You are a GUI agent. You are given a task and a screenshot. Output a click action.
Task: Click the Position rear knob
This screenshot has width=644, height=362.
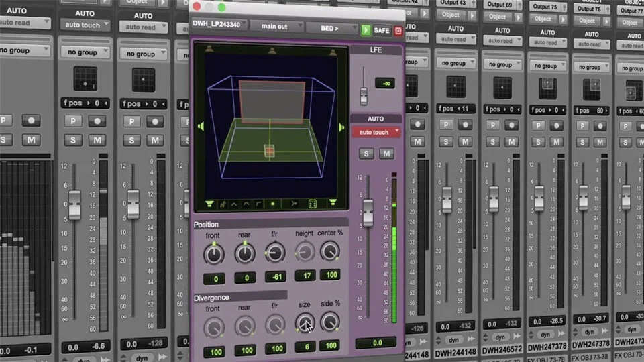tap(245, 253)
